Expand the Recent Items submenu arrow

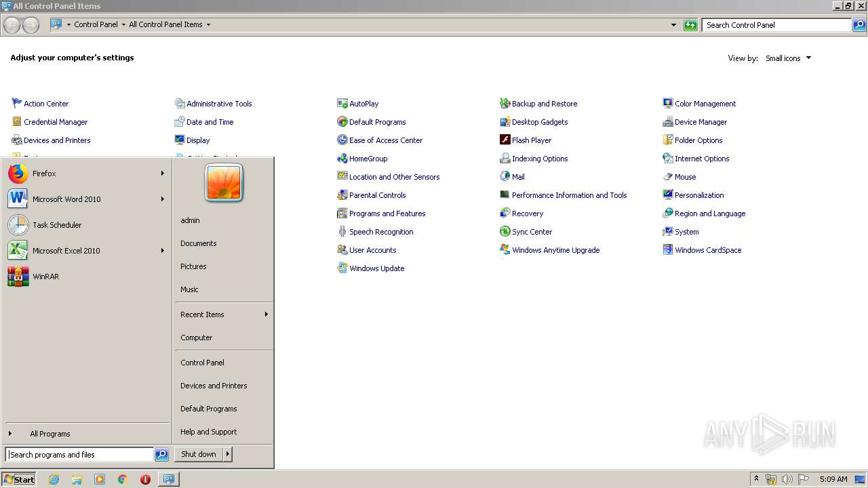[x=267, y=314]
